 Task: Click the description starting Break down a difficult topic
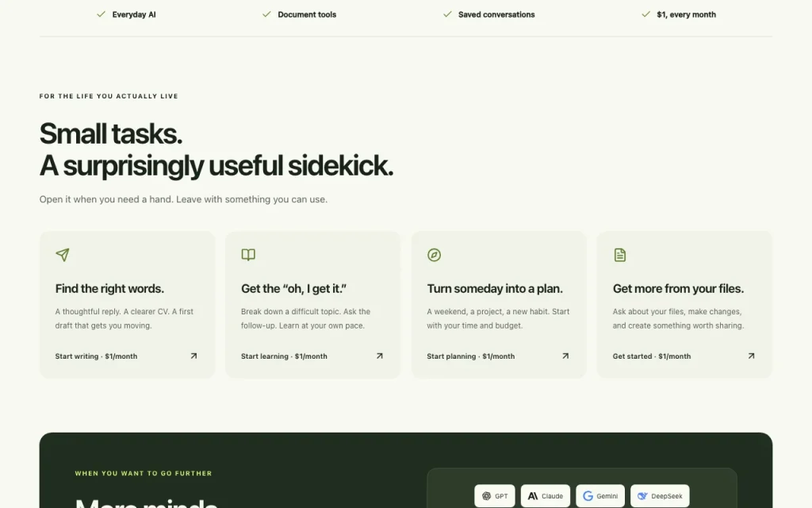point(305,318)
